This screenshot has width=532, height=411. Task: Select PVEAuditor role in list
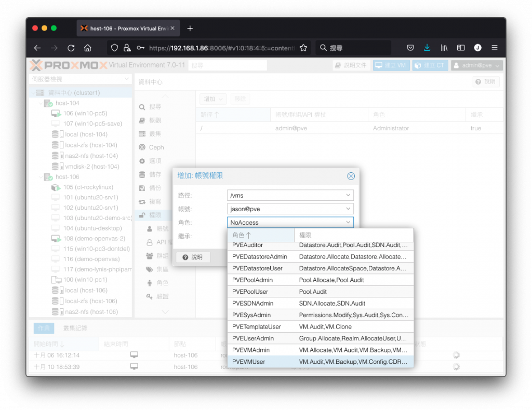321,245
